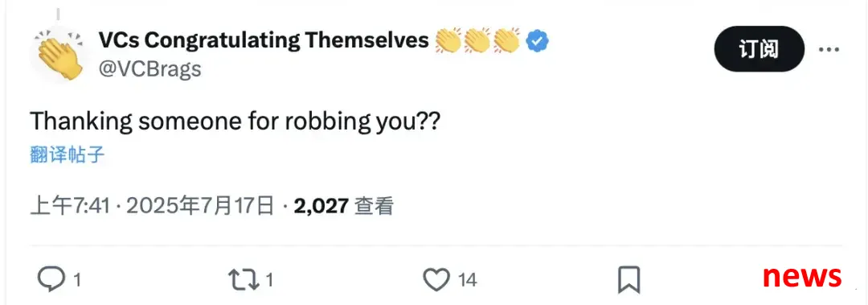Click the 翻译帖子 translate post link

[x=67, y=155]
